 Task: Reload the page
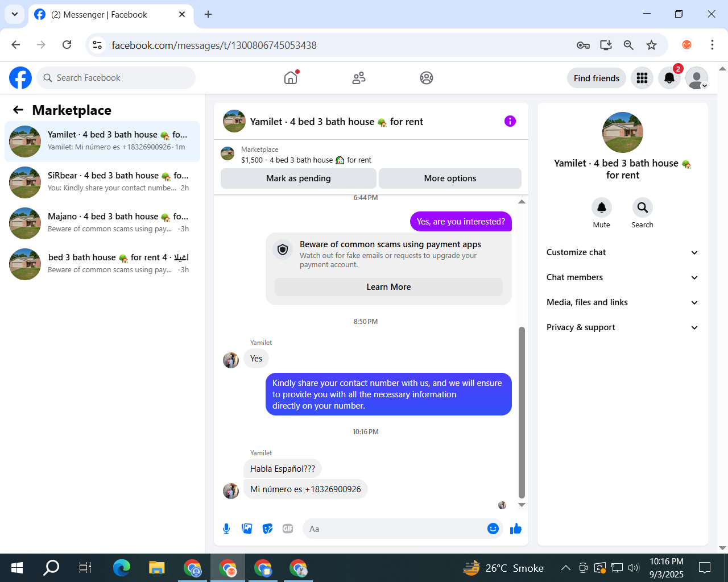click(x=67, y=45)
